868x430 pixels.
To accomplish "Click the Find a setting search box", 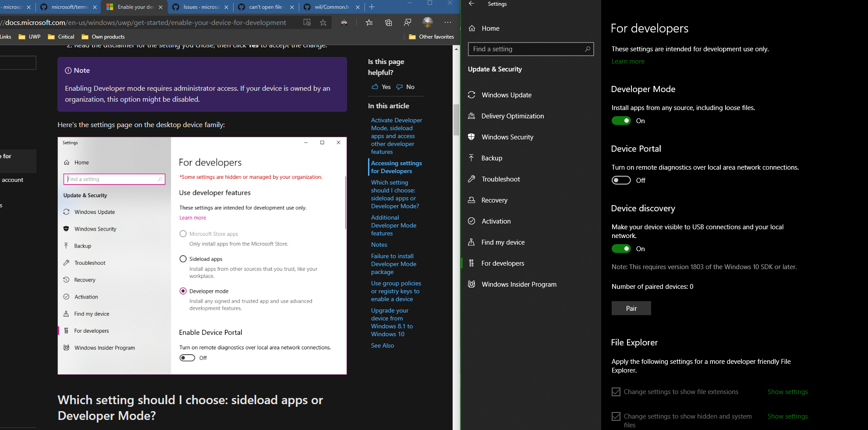I will (530, 49).
